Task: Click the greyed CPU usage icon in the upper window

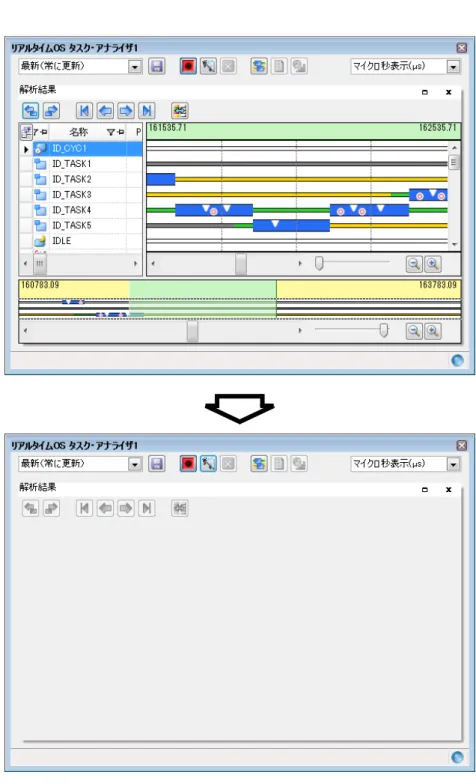Action: tap(299, 66)
